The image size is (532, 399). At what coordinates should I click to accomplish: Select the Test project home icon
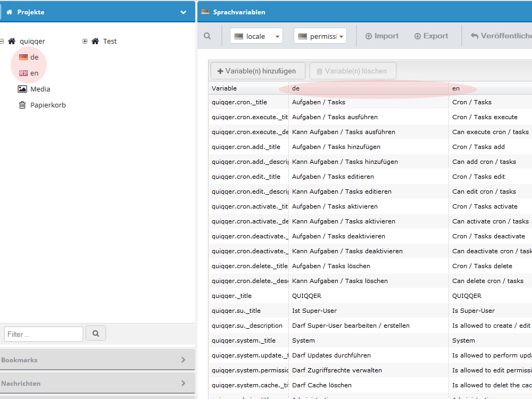pos(95,41)
